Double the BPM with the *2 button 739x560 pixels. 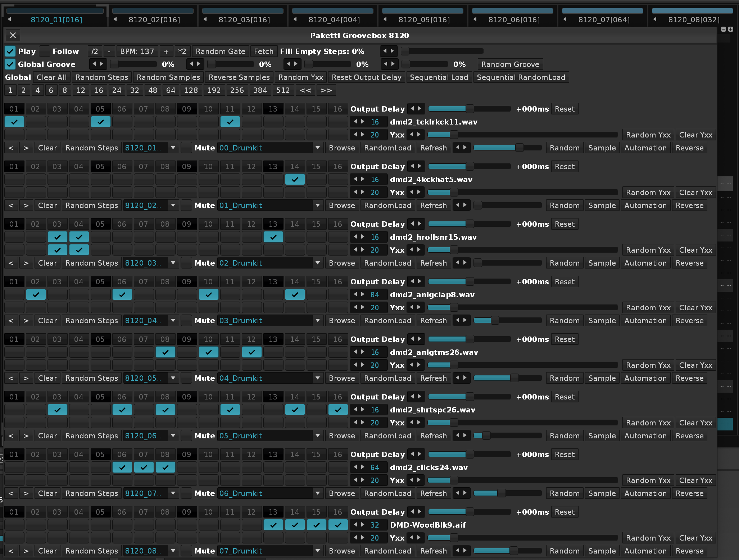pos(182,51)
